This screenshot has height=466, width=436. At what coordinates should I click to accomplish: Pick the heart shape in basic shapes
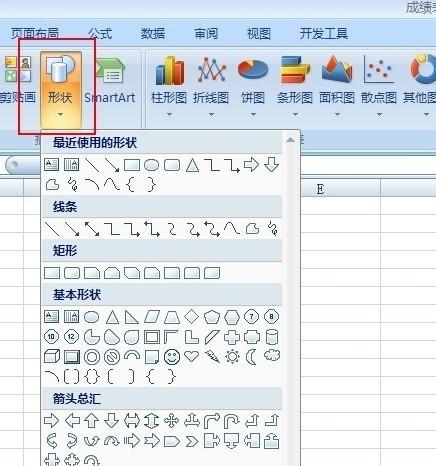192,356
